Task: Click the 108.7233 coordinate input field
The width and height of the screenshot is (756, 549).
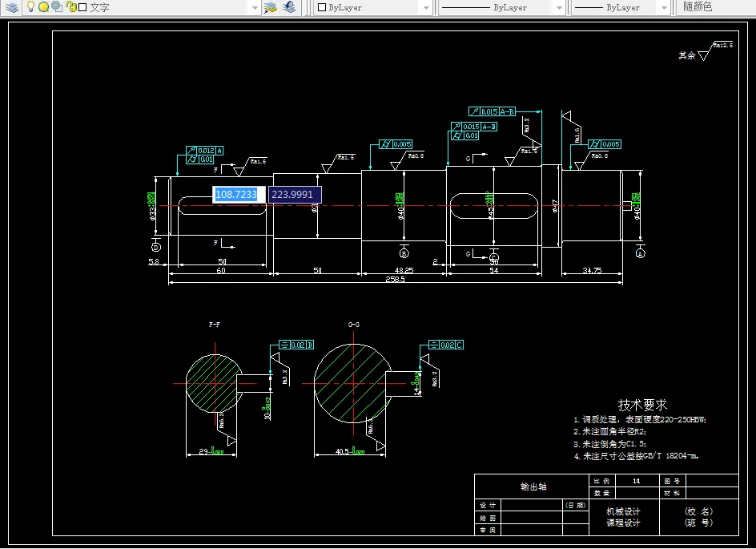Action: (239, 195)
